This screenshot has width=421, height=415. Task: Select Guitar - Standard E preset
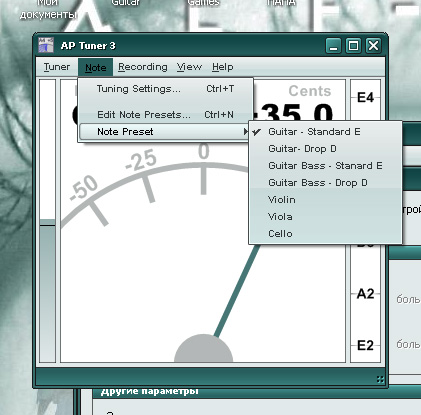coord(325,132)
